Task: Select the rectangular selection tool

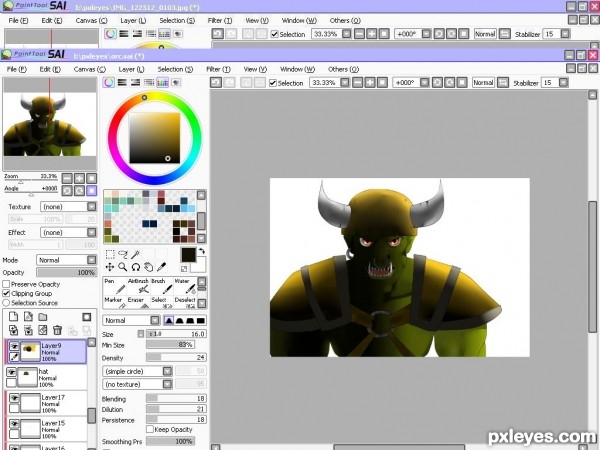Action: point(110,254)
